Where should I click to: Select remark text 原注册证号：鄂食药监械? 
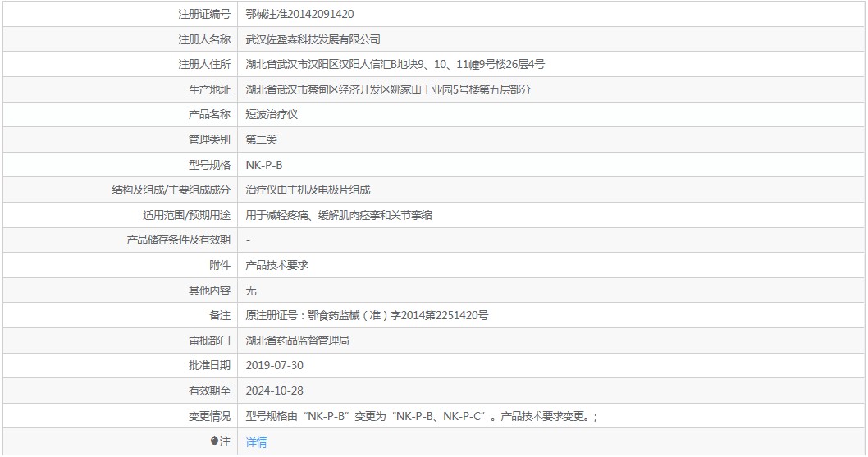click(x=367, y=315)
